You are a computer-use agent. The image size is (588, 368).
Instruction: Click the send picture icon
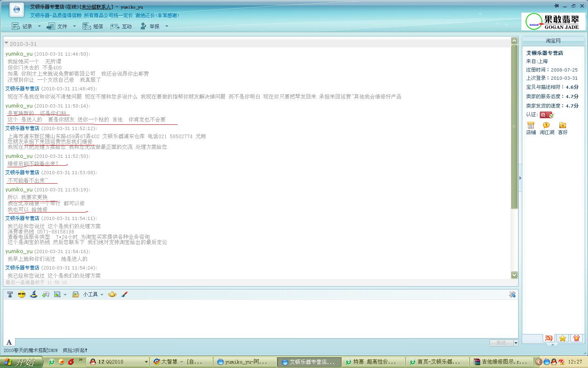point(76,294)
